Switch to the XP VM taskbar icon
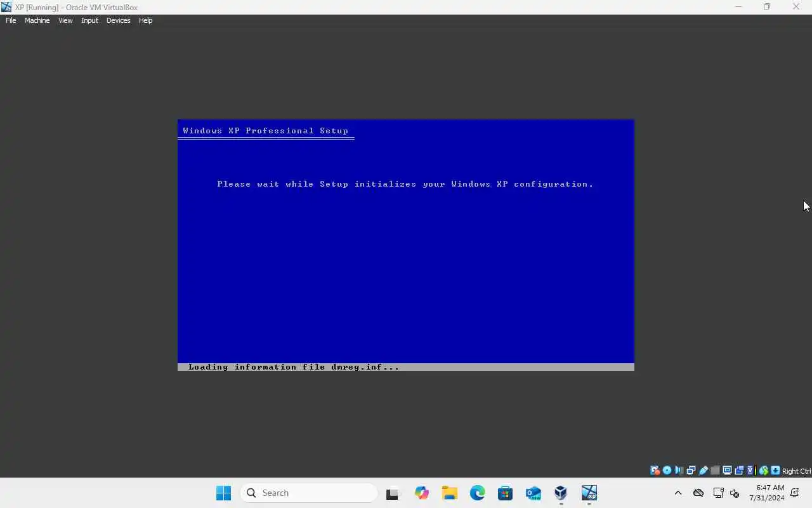The height and width of the screenshot is (508, 812). pos(589,493)
